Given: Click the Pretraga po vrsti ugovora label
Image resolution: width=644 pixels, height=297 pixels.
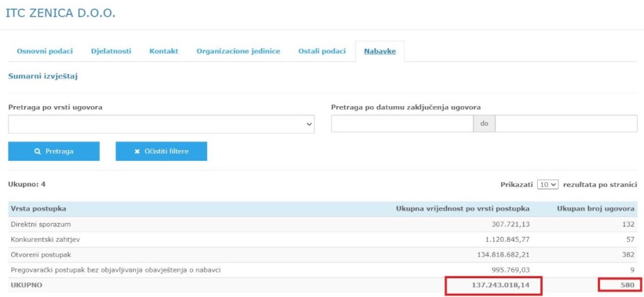Looking at the screenshot, I should tap(55, 107).
